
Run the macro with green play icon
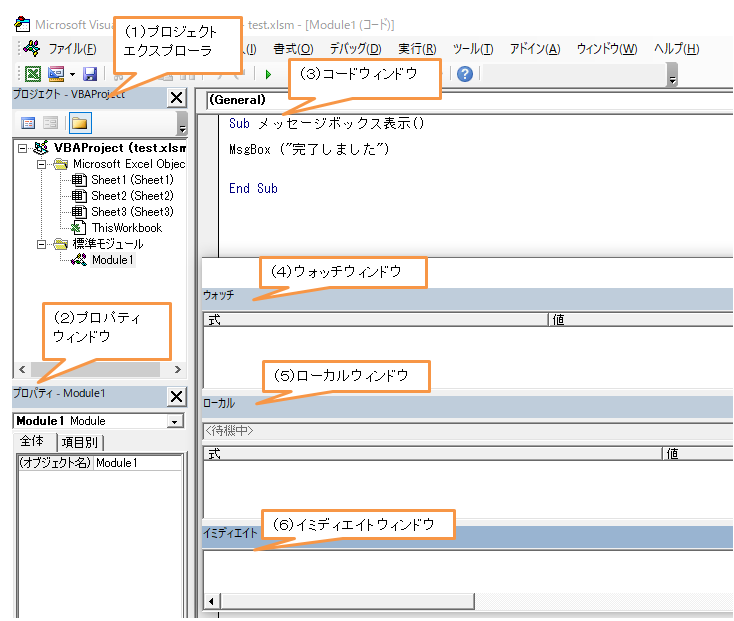click(x=268, y=74)
